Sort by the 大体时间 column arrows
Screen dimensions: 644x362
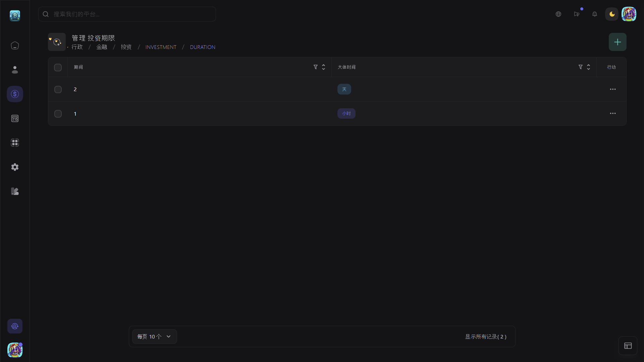pos(588,67)
